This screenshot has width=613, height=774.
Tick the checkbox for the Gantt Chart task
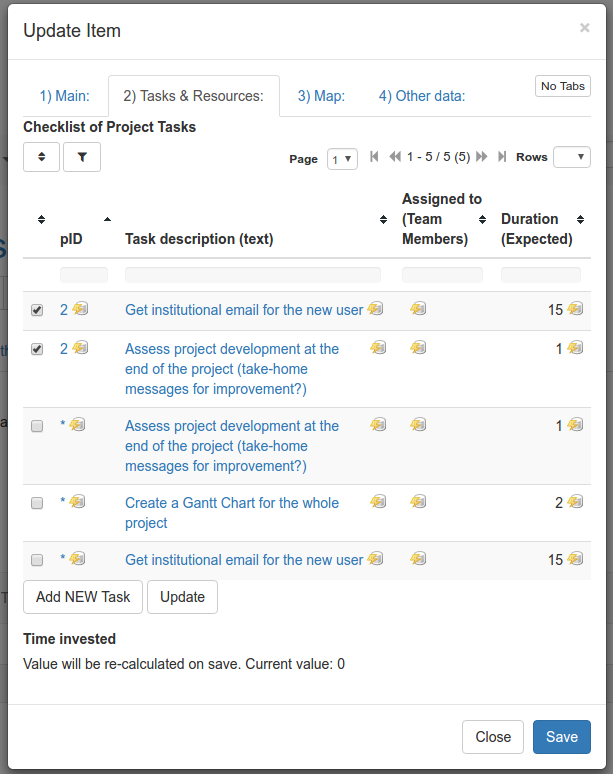tap(37, 503)
